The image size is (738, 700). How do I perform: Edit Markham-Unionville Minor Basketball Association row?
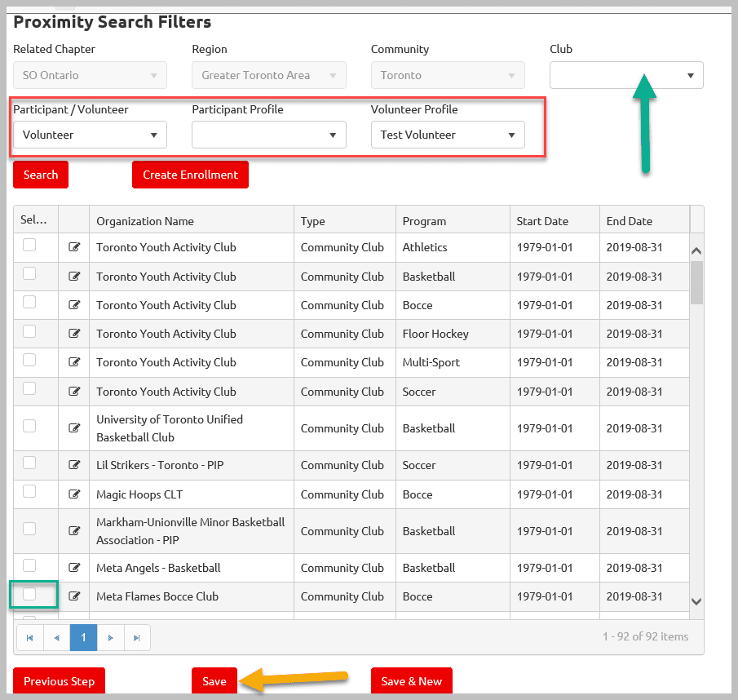[74, 530]
